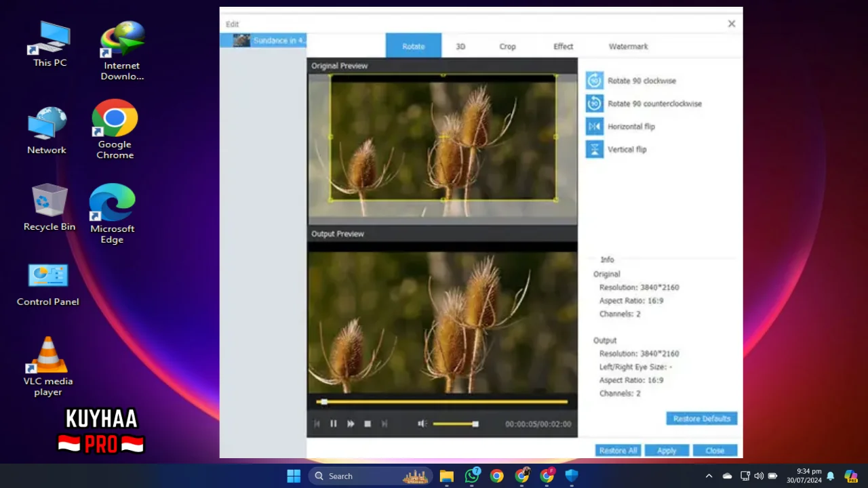The width and height of the screenshot is (868, 488).
Task: Click the center crosshair in Original Preview
Action: 443,138
